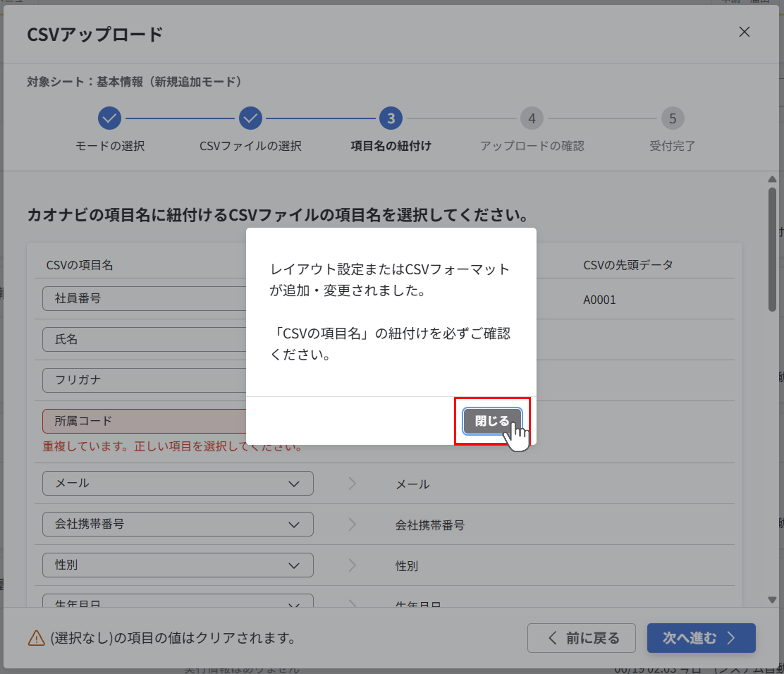784x674 pixels.
Task: Click the CSVアップロード dialog title
Action: click(x=95, y=34)
